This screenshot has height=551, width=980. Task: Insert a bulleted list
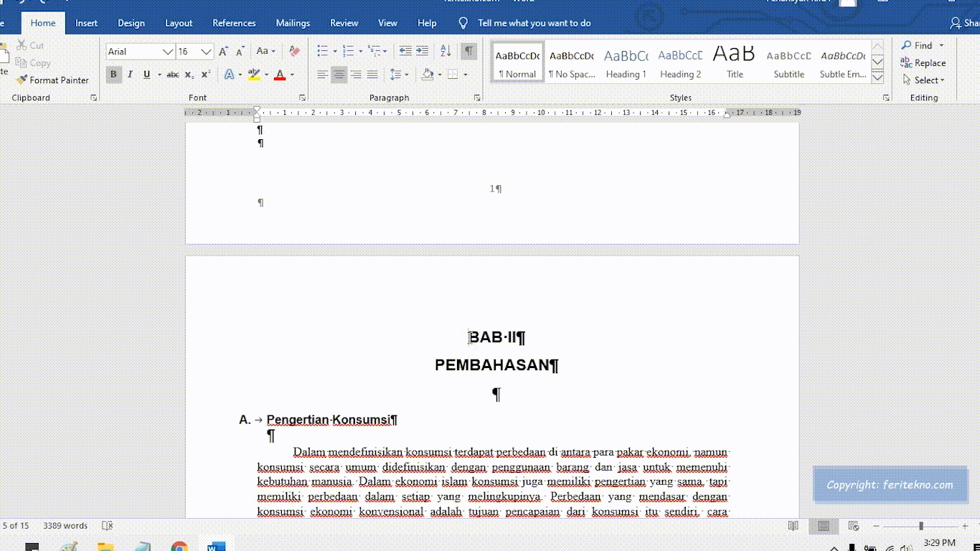(322, 52)
